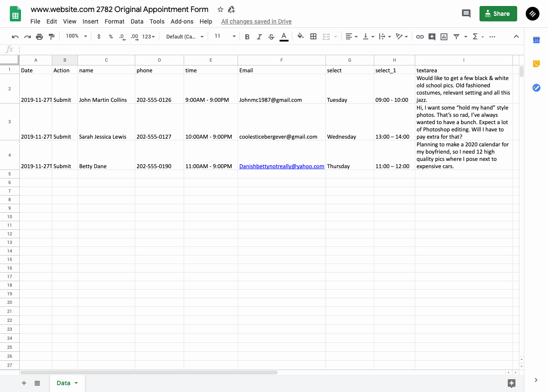Open the text color picker

point(283,37)
